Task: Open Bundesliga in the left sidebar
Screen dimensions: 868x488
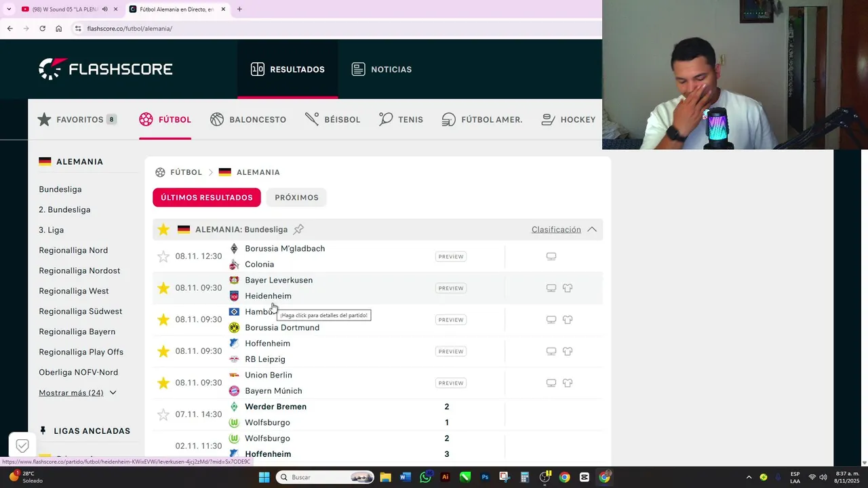Action: (60, 189)
